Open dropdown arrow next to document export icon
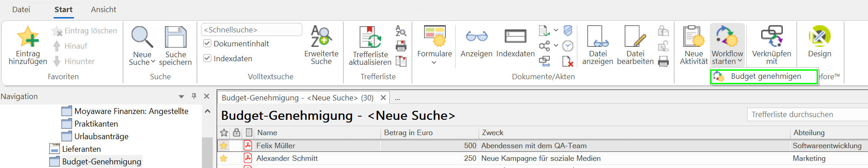 pyautogui.click(x=556, y=31)
